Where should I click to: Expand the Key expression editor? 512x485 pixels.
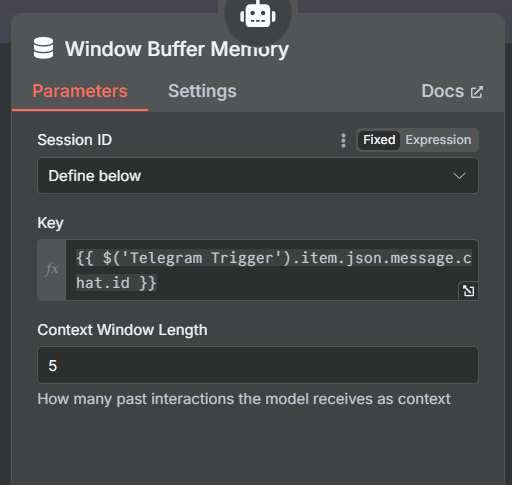(468, 291)
